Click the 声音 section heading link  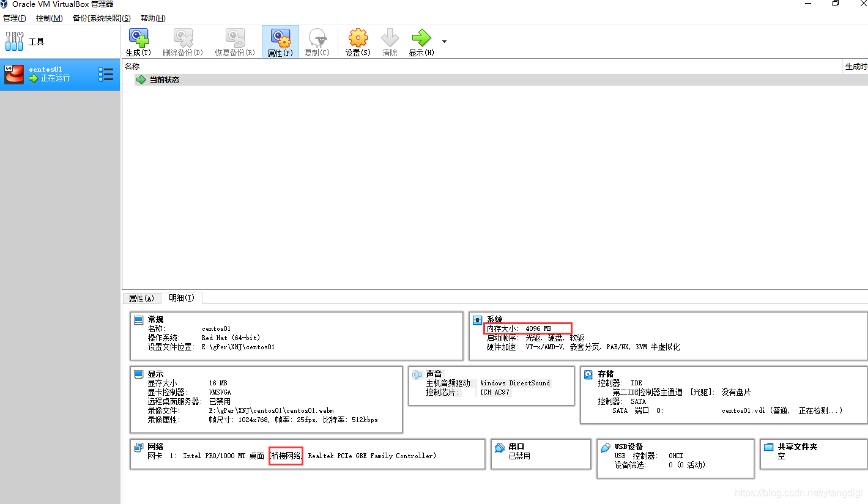point(434,374)
